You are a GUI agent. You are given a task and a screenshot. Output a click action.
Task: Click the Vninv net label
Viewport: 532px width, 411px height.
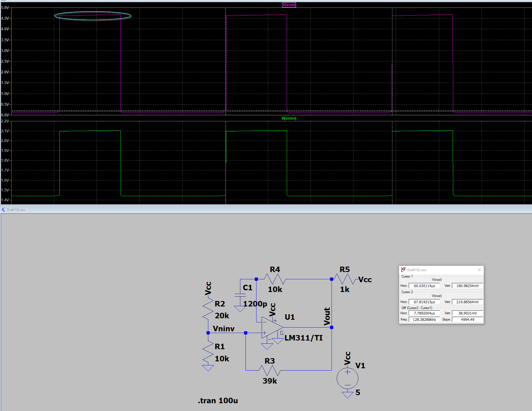224,329
